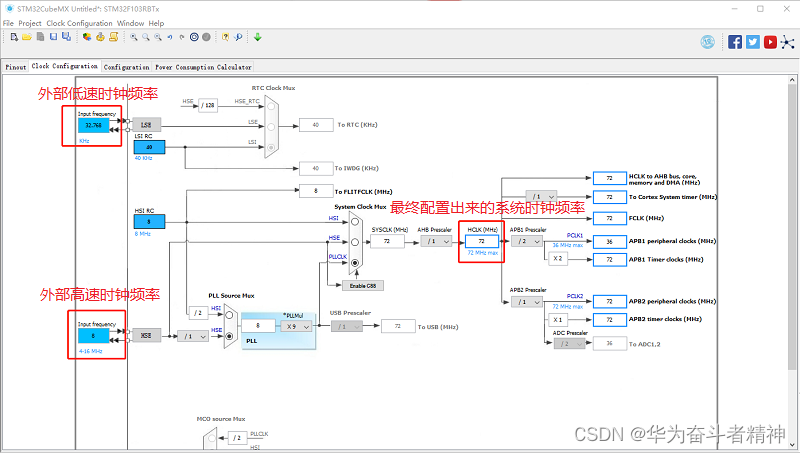Switch to Power Consumption Calculator tab
Viewport: 800px width, 453px height.
click(x=203, y=67)
